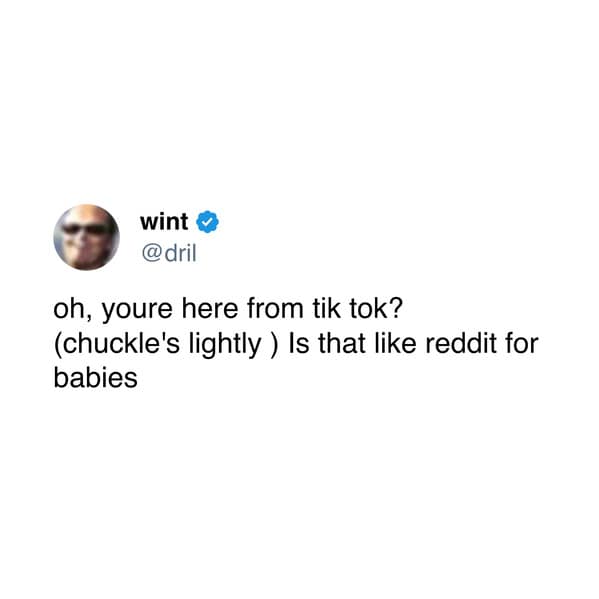
Task: Click the parenthetical chuckle's lightly text
Action: [166, 344]
